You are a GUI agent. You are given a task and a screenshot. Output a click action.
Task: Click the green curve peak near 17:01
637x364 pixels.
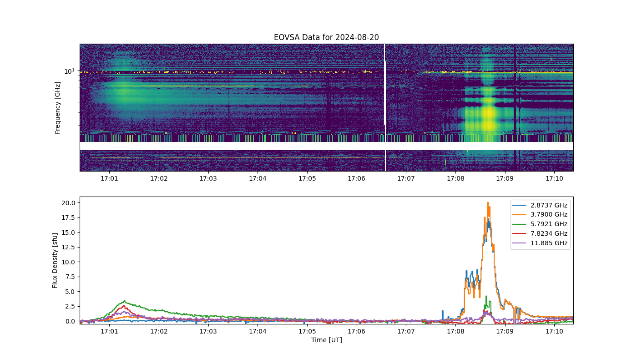click(x=124, y=301)
